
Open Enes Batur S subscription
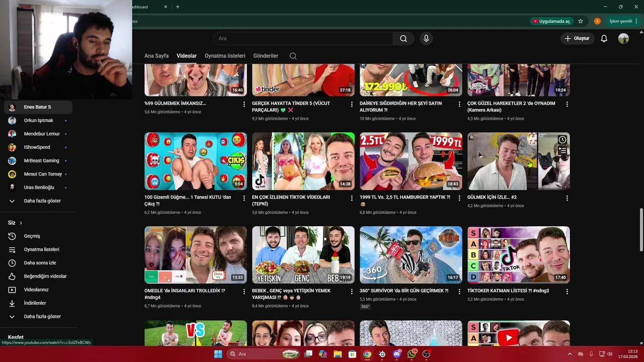[x=38, y=107]
